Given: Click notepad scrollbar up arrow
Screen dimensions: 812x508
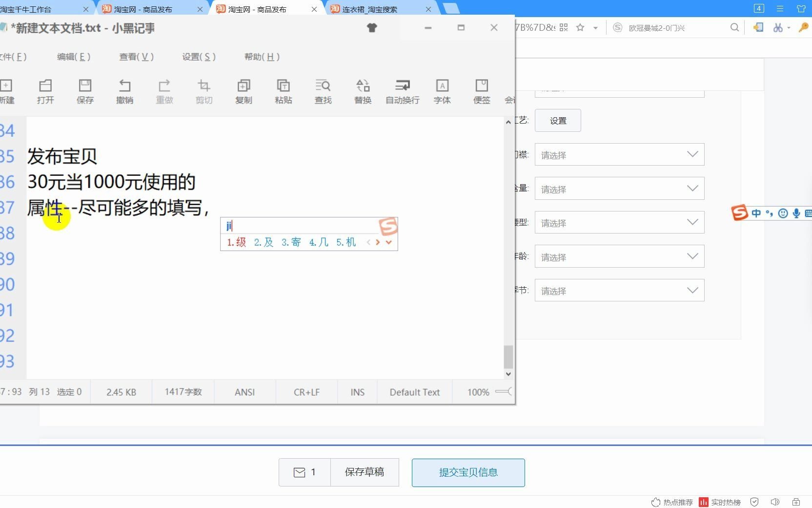Looking at the screenshot, I should [508, 122].
